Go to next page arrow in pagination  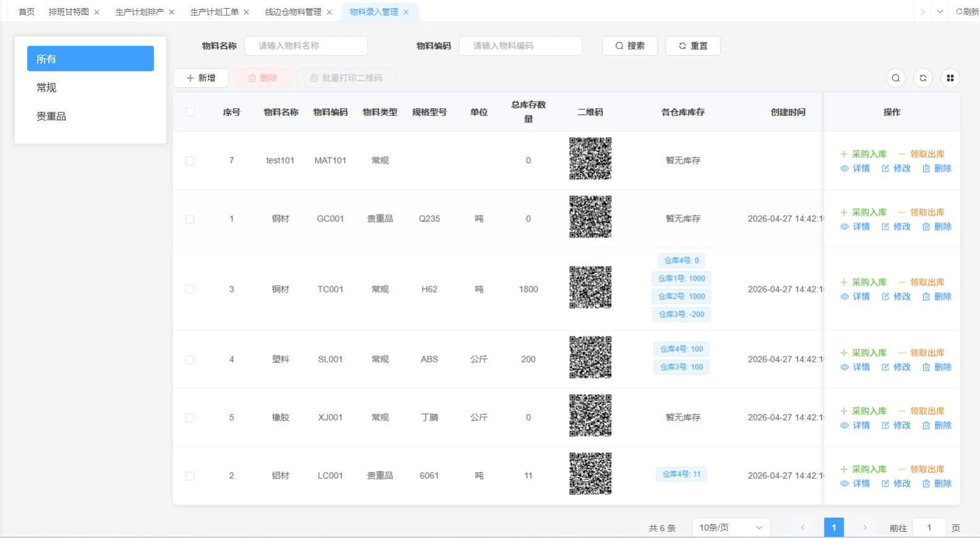pos(864,527)
